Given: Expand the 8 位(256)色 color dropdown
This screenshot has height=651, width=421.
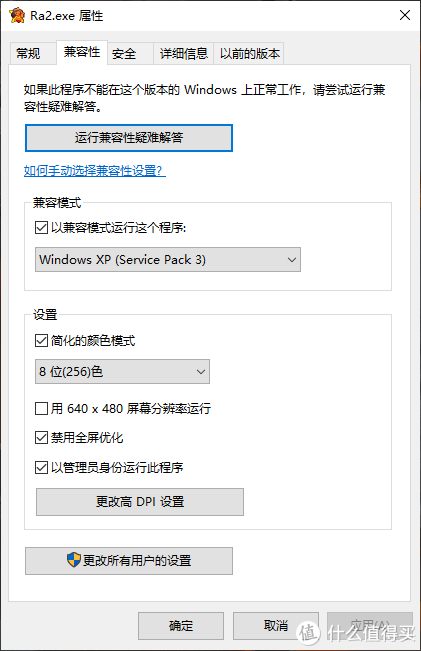Looking at the screenshot, I should pyautogui.click(x=122, y=372).
